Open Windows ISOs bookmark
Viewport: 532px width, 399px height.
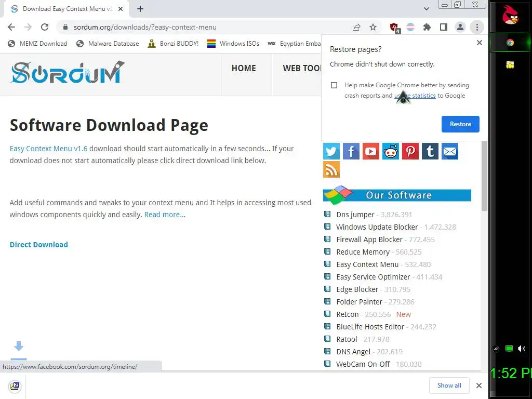coord(233,44)
